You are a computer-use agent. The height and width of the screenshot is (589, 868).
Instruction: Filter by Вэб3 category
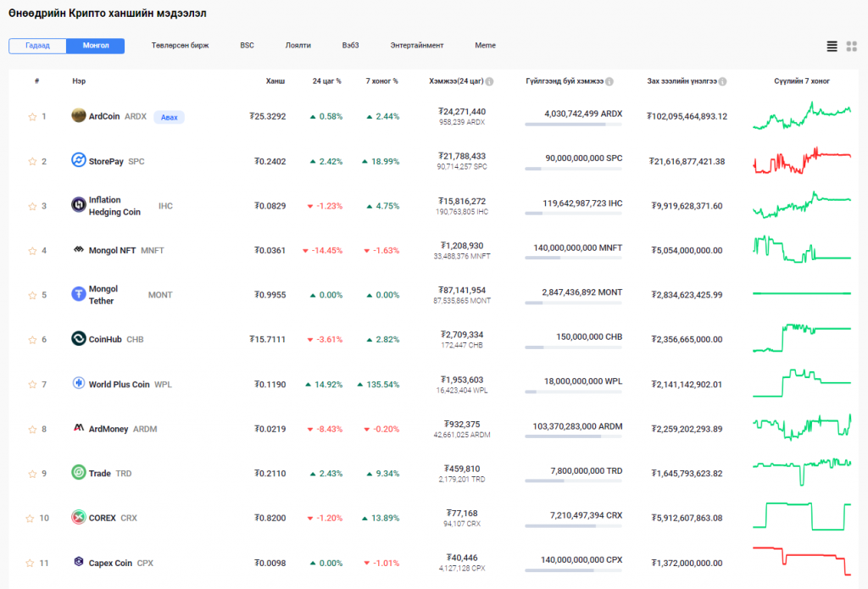[x=350, y=46]
